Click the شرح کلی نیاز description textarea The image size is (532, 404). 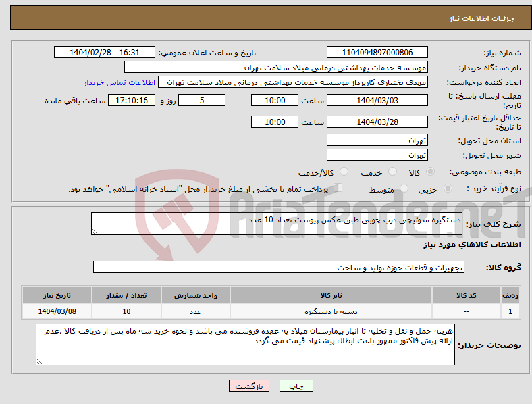point(277,224)
